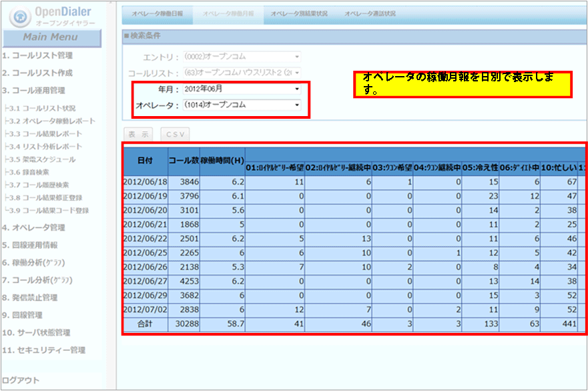Click the 検索条件 section header

tap(354, 36)
